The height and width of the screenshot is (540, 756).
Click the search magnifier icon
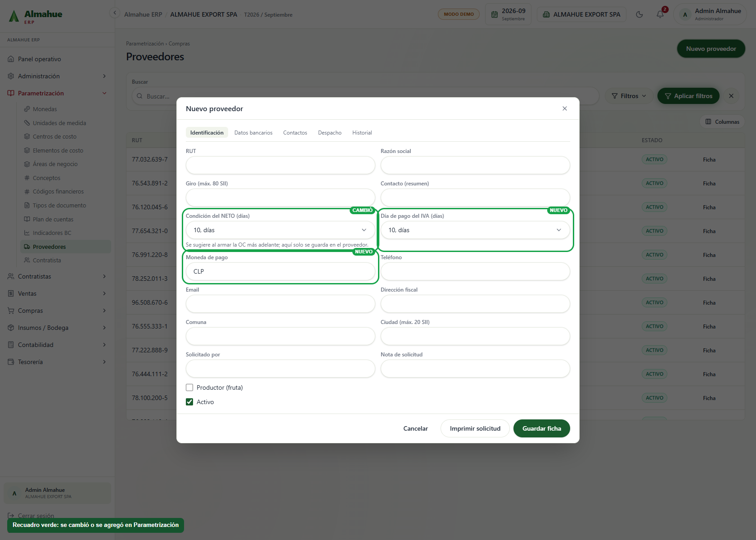point(139,96)
